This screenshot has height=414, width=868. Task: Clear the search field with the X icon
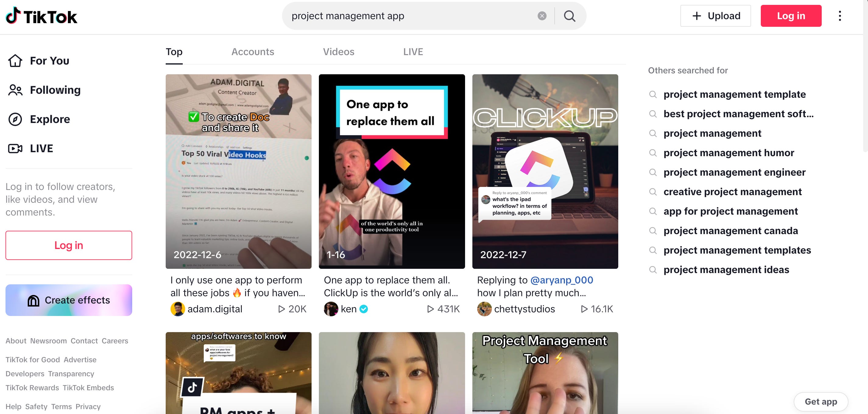542,16
